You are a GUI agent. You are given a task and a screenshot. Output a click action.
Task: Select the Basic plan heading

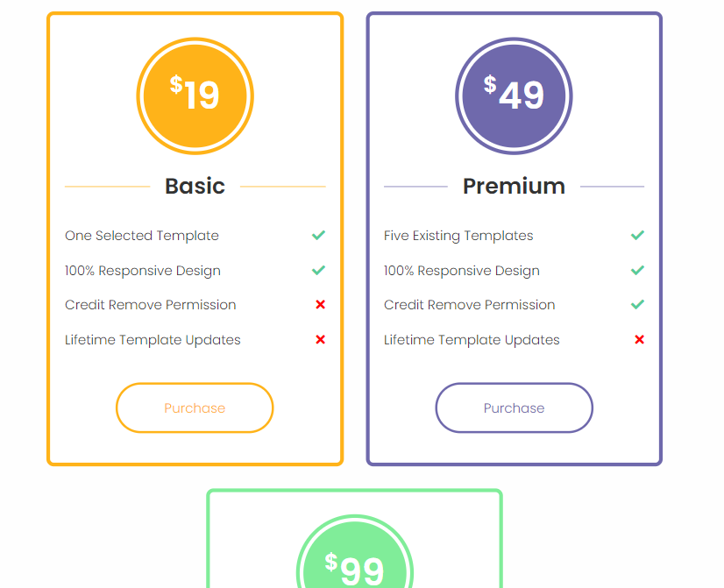195,186
